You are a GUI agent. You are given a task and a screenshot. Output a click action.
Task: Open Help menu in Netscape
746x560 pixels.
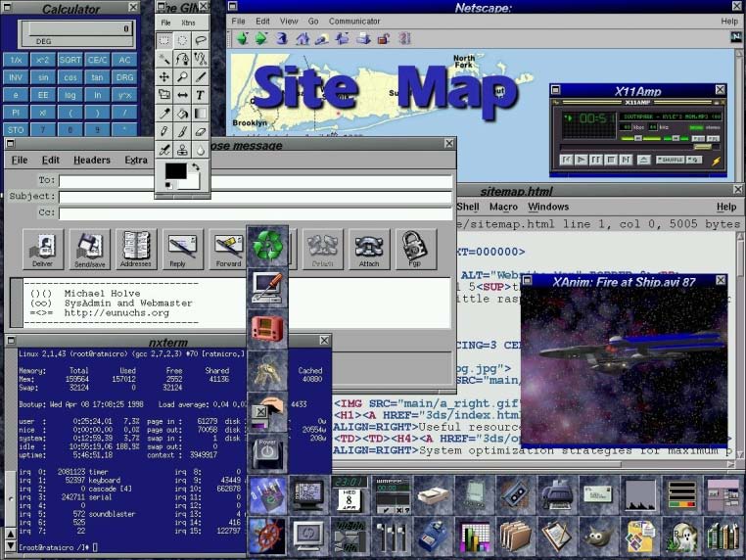[x=729, y=22]
